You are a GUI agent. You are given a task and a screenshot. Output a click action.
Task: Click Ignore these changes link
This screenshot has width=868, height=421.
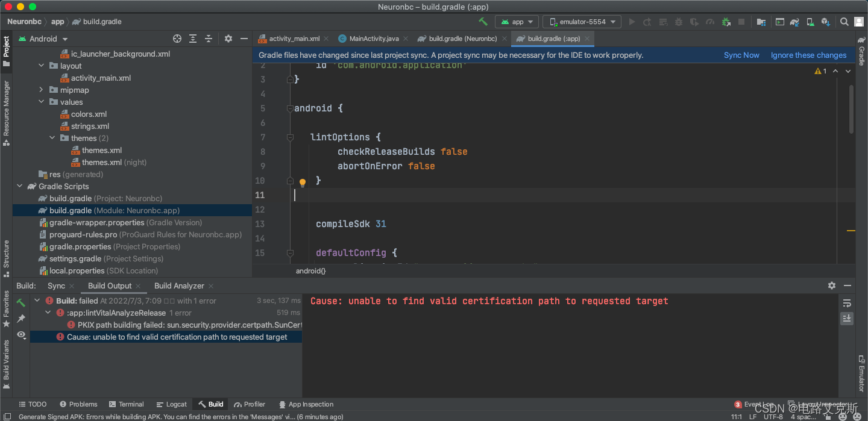pos(808,55)
